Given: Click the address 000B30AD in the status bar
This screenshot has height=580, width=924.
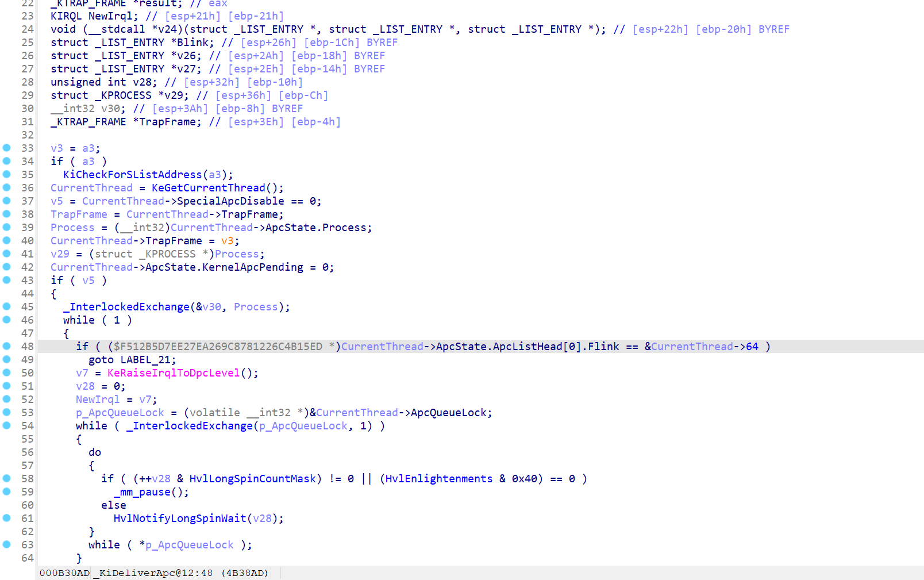Looking at the screenshot, I should tap(65, 573).
